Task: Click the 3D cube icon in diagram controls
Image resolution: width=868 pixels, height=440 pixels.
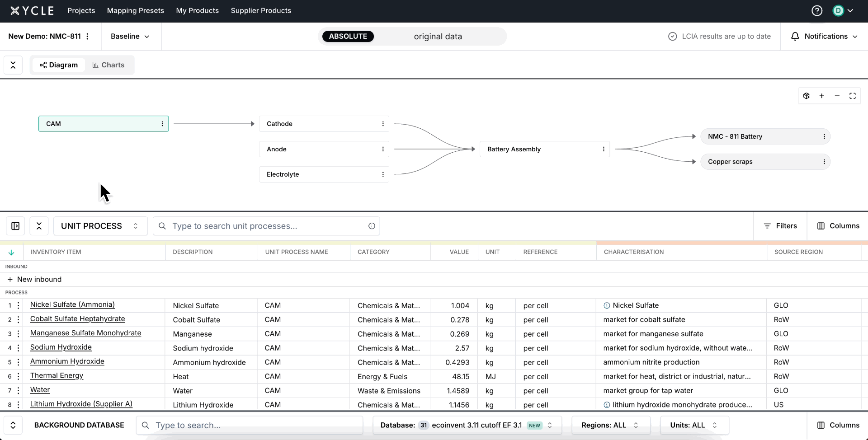Action: 807,96
